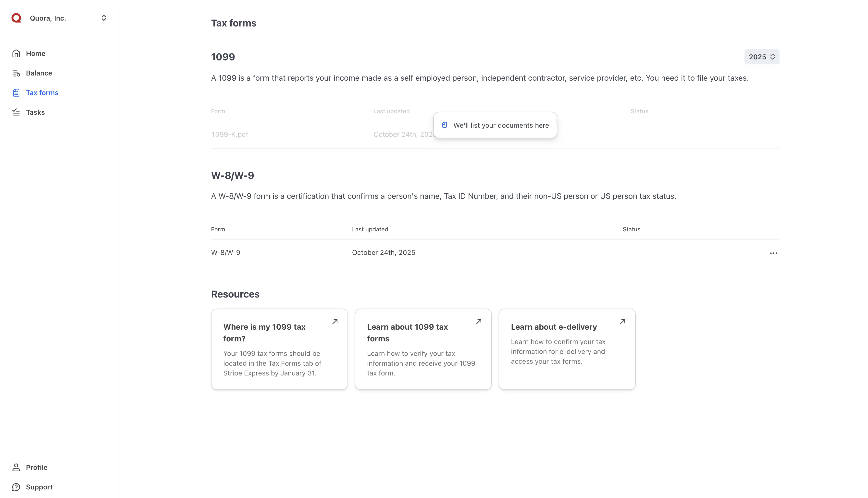This screenshot has width=868, height=498.
Task: Click the Tax forms document icon
Action: (x=16, y=93)
